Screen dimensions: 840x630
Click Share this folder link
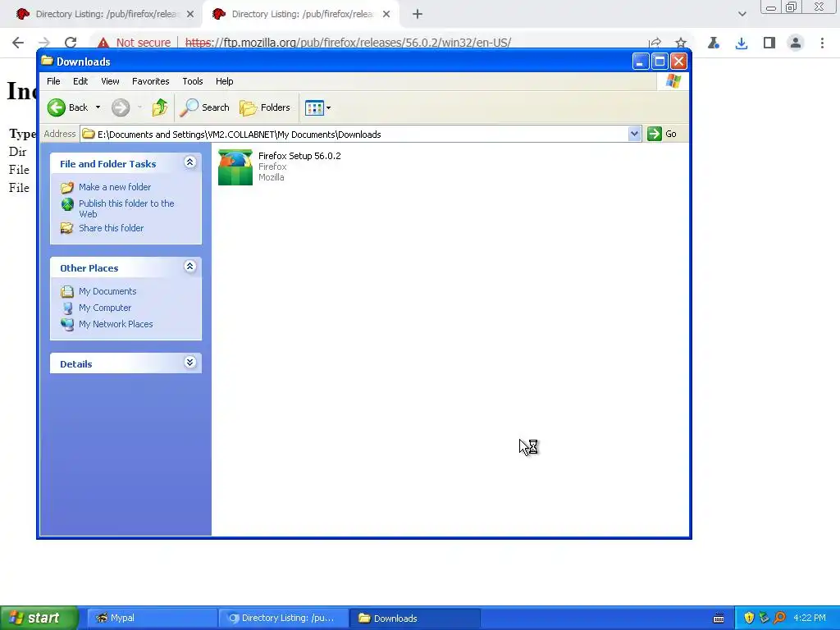pyautogui.click(x=111, y=228)
